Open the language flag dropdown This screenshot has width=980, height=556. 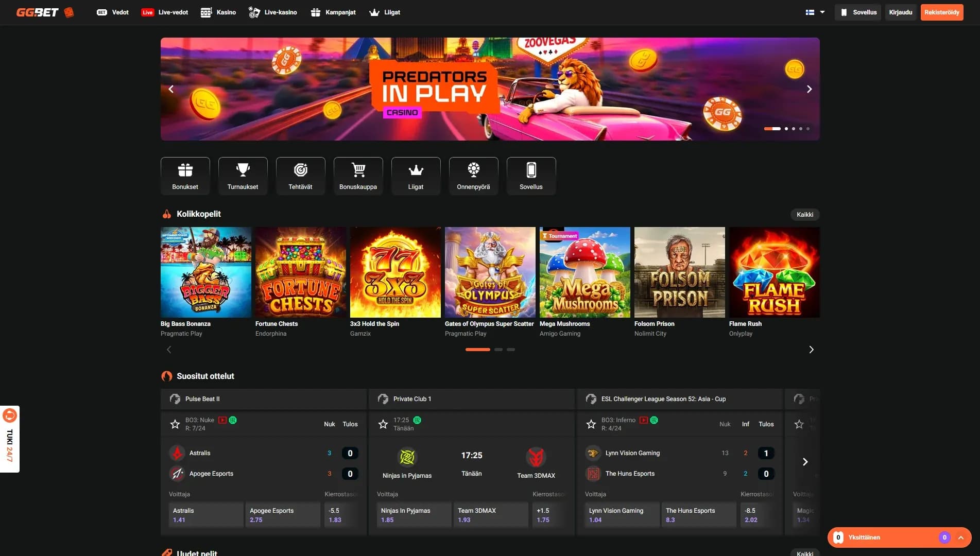[x=815, y=12]
